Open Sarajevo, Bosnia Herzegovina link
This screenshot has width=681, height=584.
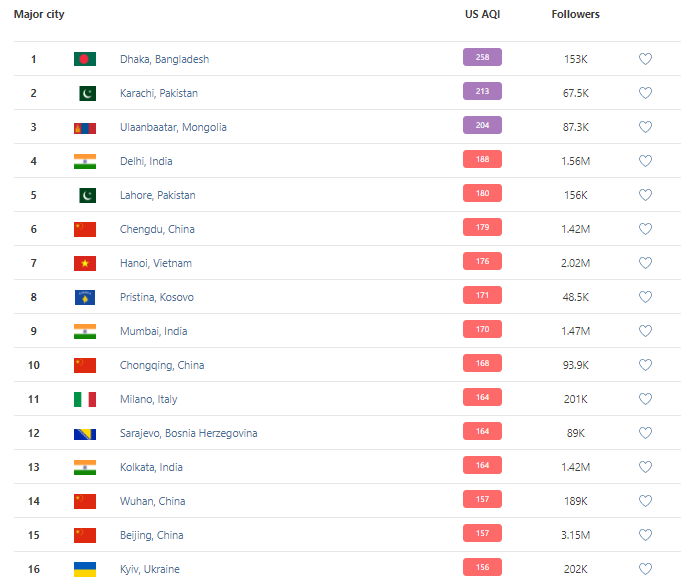tap(188, 433)
